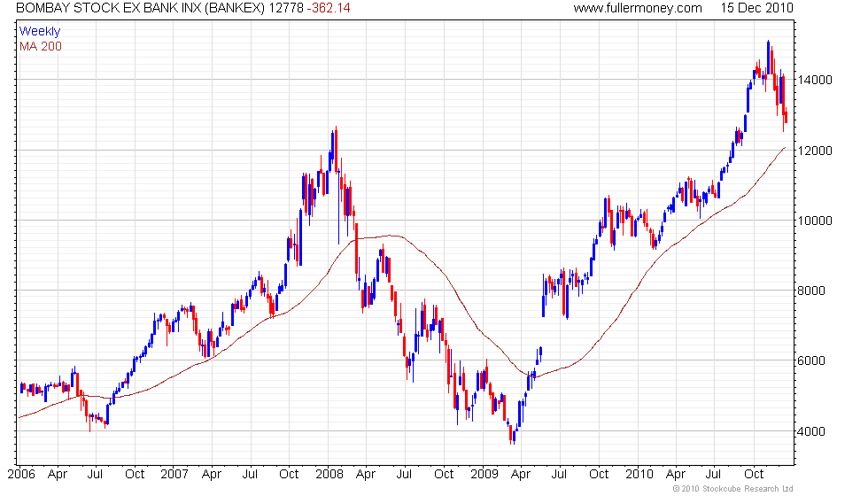The width and height of the screenshot is (868, 496).
Task: Click the 2008 year label on time axis
Action: click(x=329, y=475)
